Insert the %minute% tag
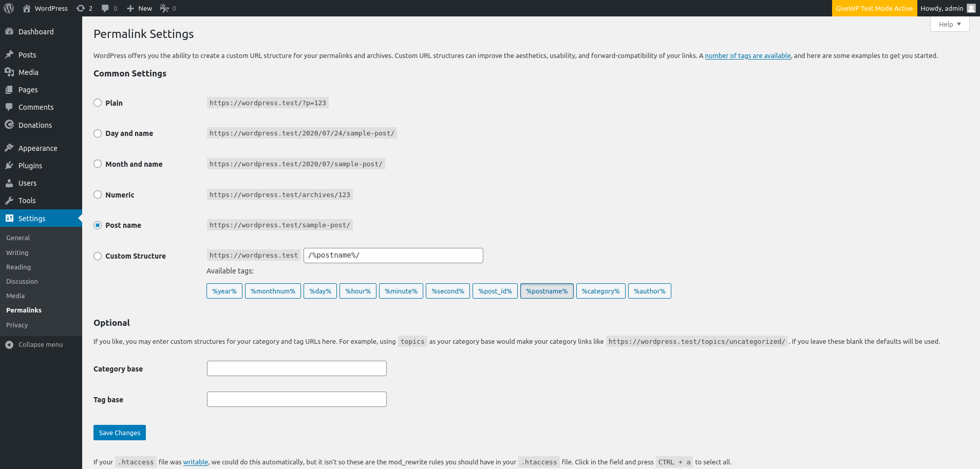Viewport: 980px width, 469px height. pos(401,291)
